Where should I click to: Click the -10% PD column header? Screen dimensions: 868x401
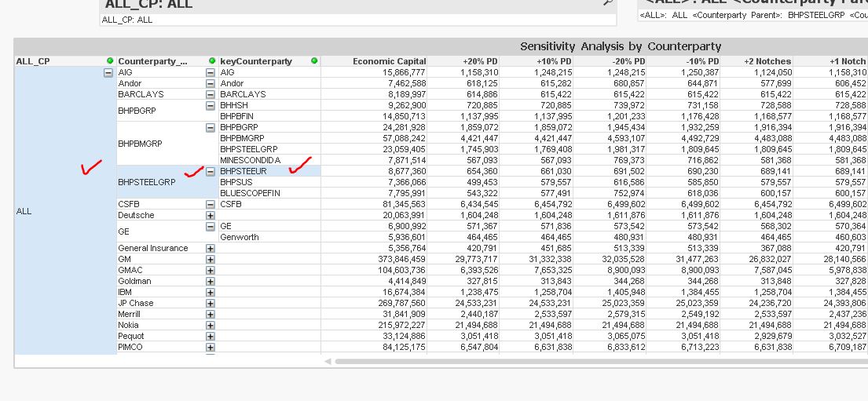point(683,61)
